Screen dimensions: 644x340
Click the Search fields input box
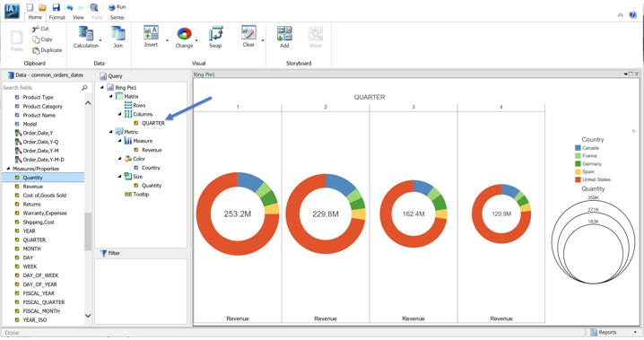pyautogui.click(x=41, y=87)
